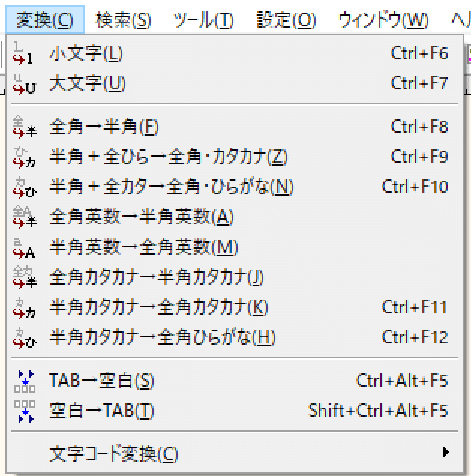
Task: Click the Ctrl+F9 shortcut text
Action: pyautogui.click(x=419, y=157)
